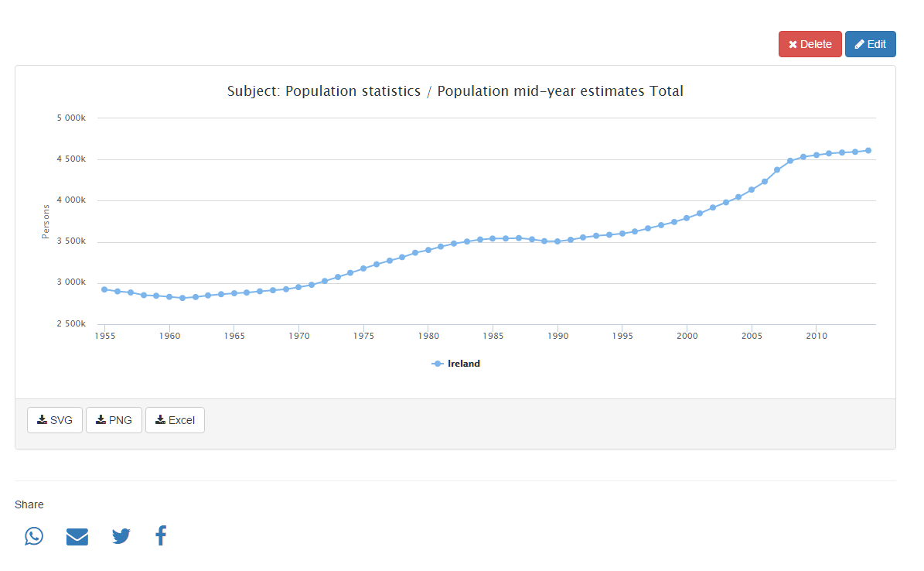Download chart as PNG
Viewport: 924px width, 571px height.
click(114, 420)
